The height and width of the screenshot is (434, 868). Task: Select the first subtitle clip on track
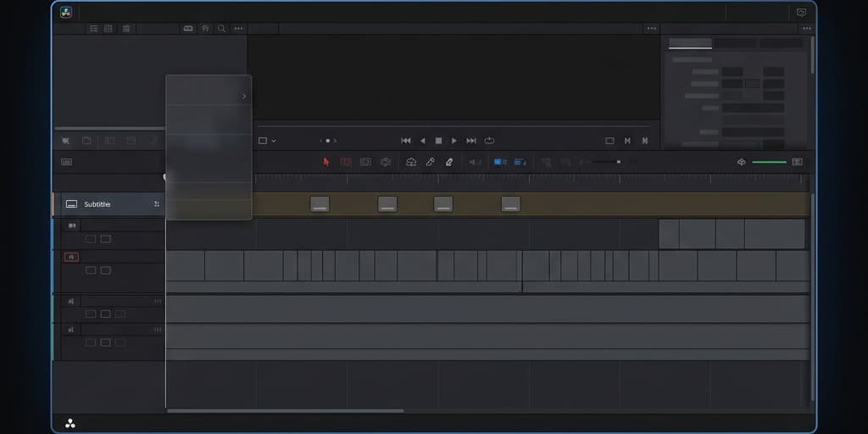pyautogui.click(x=320, y=204)
